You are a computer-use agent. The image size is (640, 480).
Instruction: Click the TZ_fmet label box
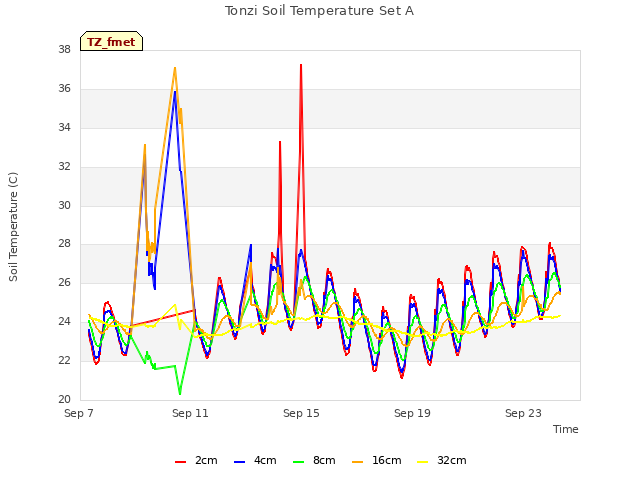point(111,41)
